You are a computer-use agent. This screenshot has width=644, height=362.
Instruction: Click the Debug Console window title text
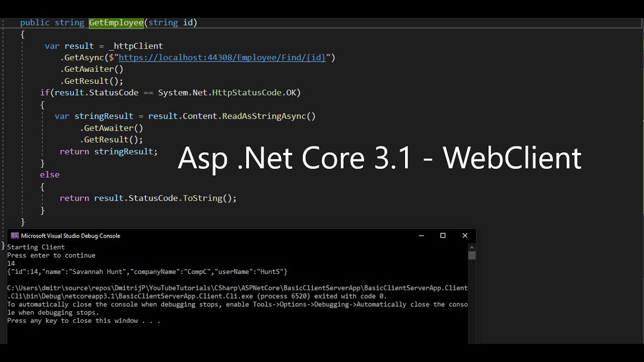70,235
